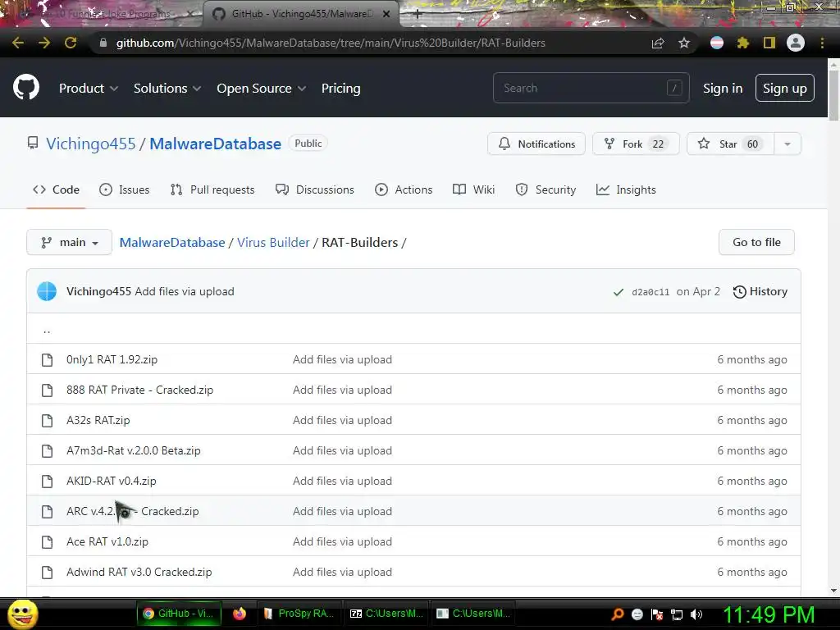Click the round white-face tray icon
Image resolution: width=840 pixels, height=630 pixels.
coord(637,614)
